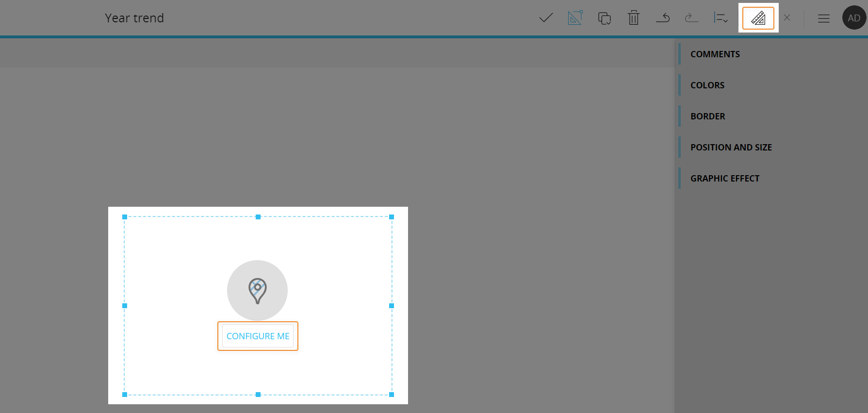The image size is (868, 413).
Task: Click the highlighted ruler properties icon
Action: click(758, 18)
